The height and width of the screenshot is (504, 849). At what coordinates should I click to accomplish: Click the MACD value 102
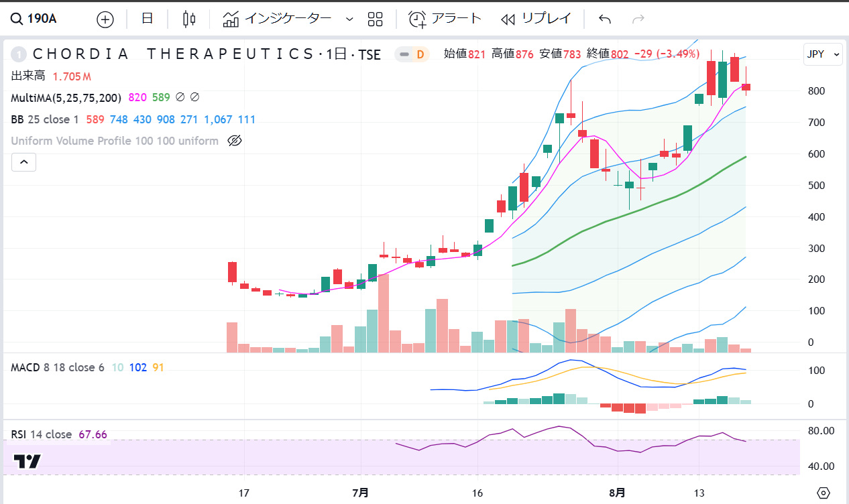point(137,367)
